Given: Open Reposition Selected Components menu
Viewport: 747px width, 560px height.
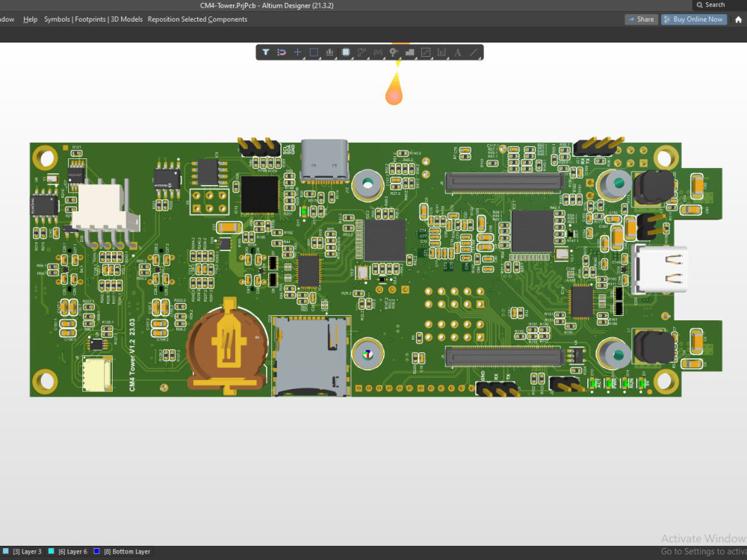Looking at the screenshot, I should pyautogui.click(x=197, y=19).
